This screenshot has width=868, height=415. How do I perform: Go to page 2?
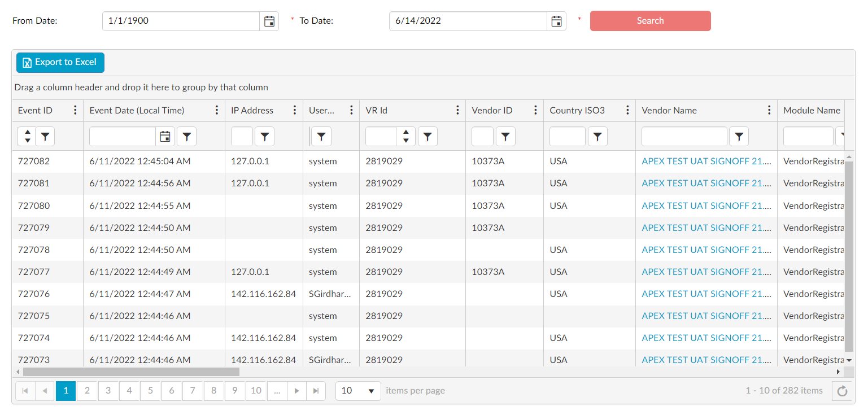point(87,391)
